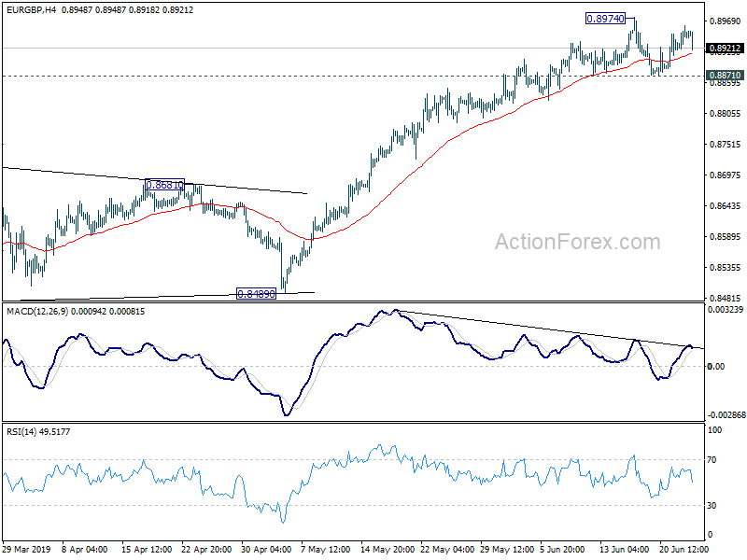Click the 0.88710 support level tag
The height and width of the screenshot is (560, 747).
[726, 76]
